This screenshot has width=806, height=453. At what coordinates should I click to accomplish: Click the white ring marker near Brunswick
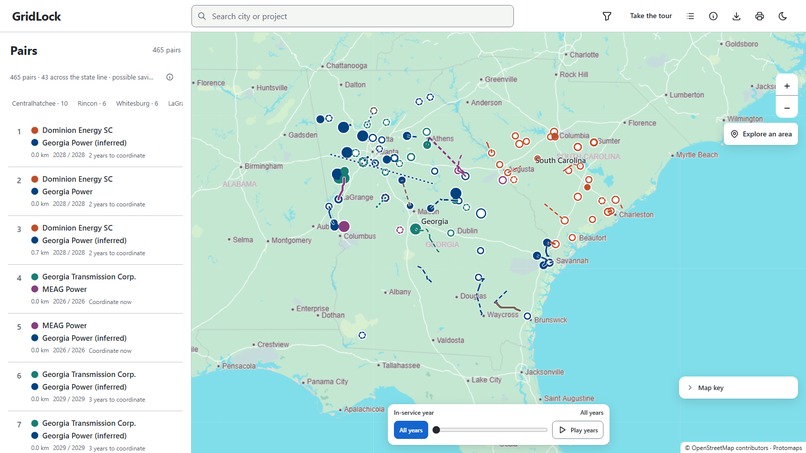(527, 316)
